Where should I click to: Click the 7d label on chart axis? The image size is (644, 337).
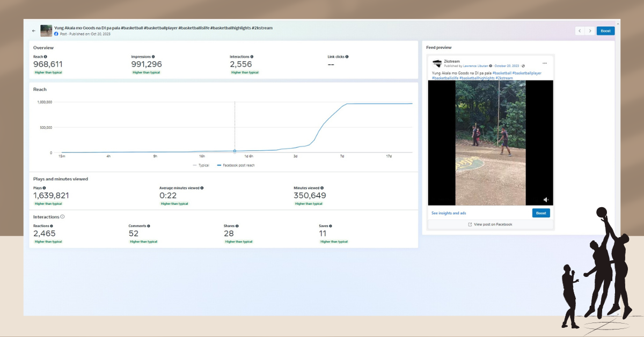click(342, 156)
